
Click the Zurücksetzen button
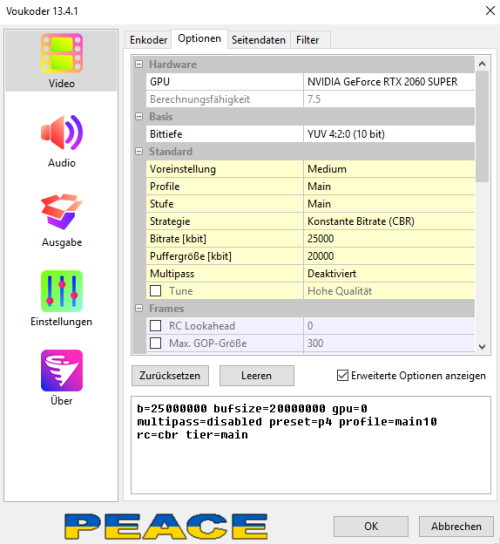click(x=170, y=375)
